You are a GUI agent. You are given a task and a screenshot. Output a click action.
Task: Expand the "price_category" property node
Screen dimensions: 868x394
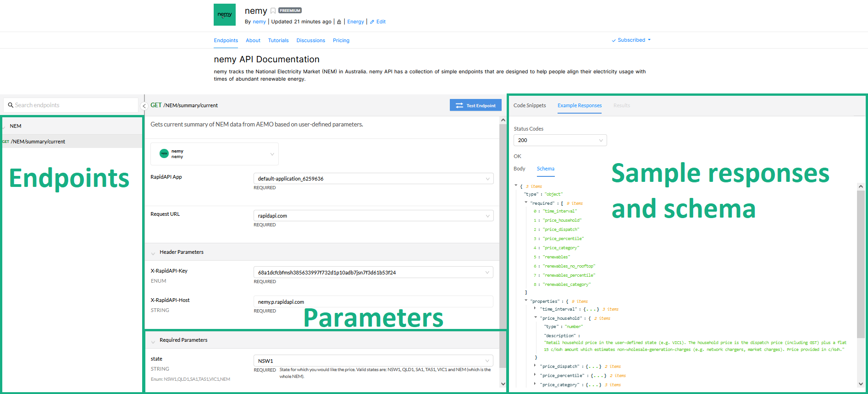coord(535,384)
